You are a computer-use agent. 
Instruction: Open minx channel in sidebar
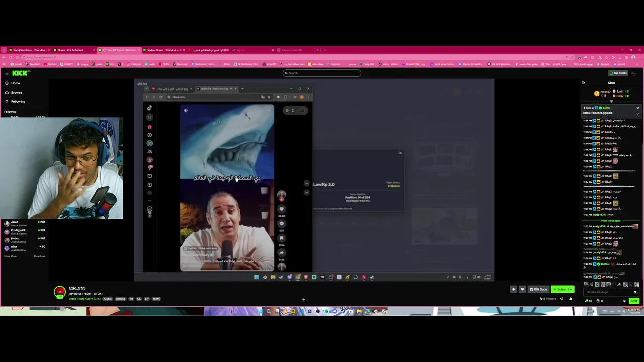[24, 248]
